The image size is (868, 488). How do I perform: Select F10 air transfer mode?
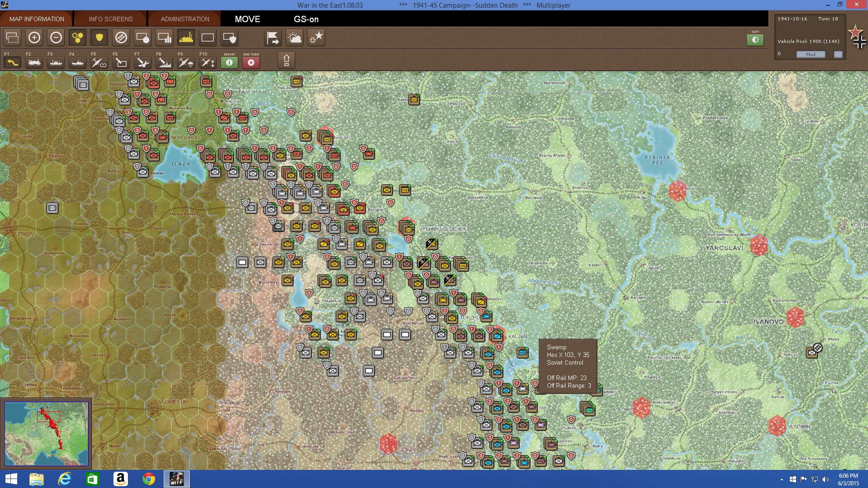tap(208, 62)
